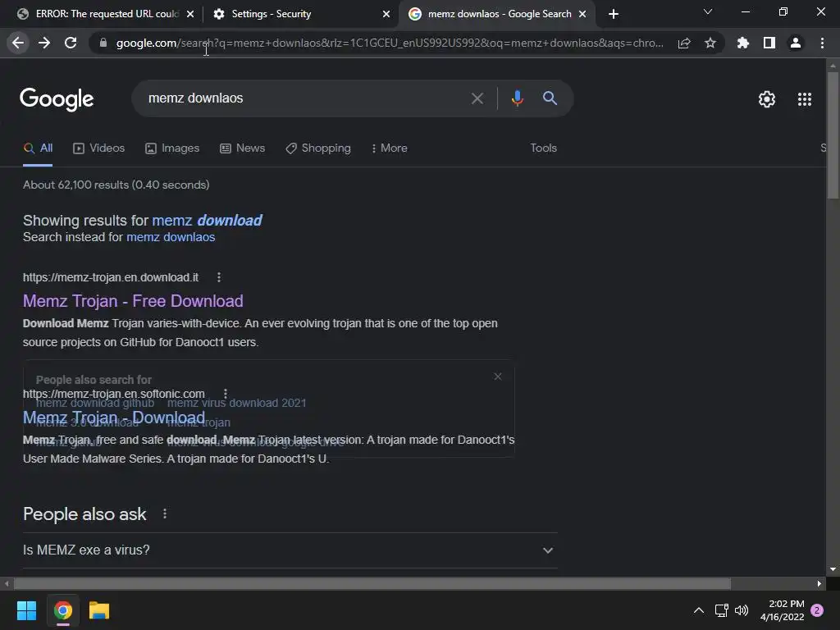840x630 pixels.
Task: Close the Settings - Security tab
Action: (x=386, y=14)
